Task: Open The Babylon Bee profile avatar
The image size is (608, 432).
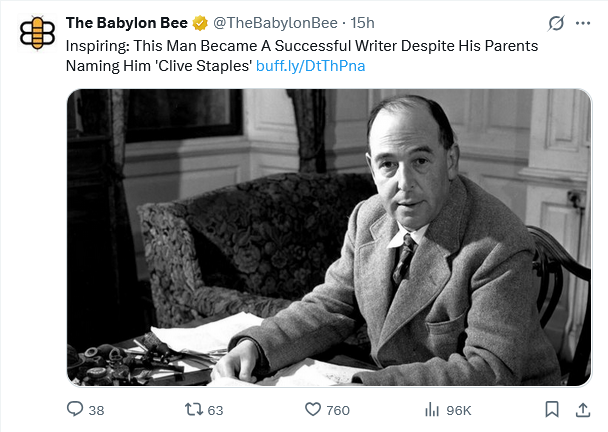Action: [38, 31]
